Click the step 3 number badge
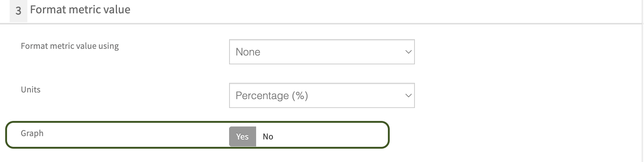Viewport: 644px width, 162px height. click(18, 11)
